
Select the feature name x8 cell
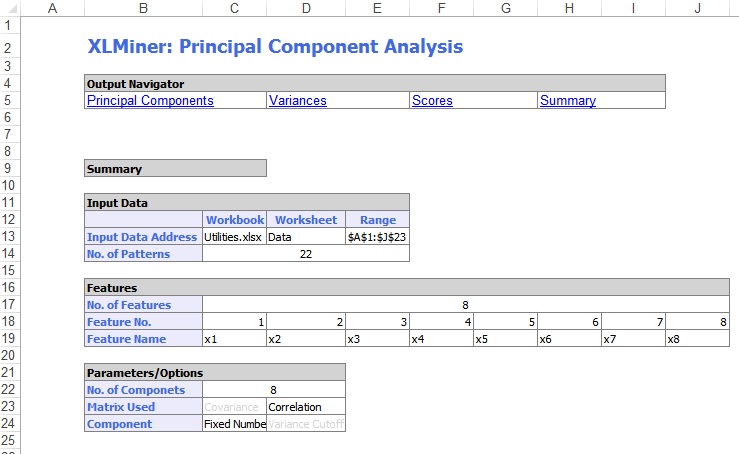697,339
